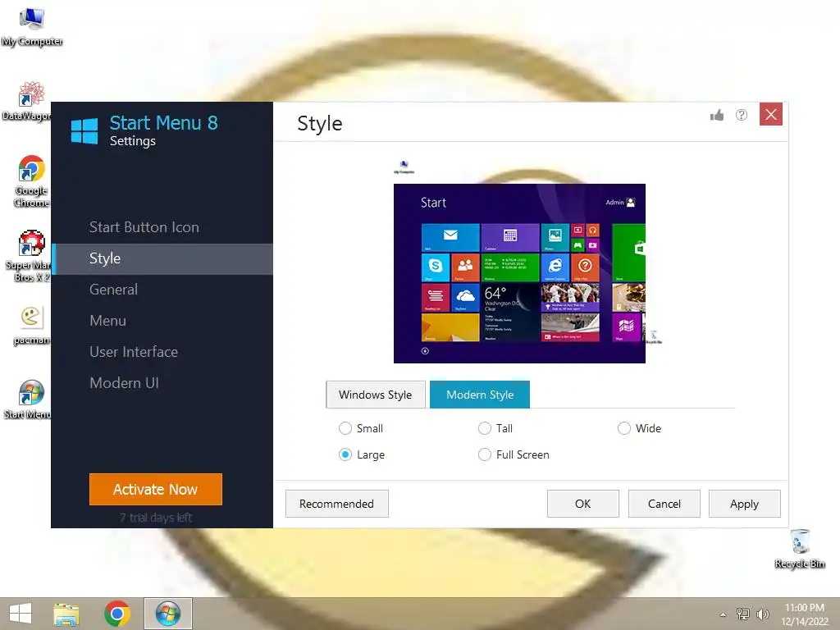The width and height of the screenshot is (840, 630).
Task: Select the DataWagon desktop shortcut
Action: tap(28, 101)
